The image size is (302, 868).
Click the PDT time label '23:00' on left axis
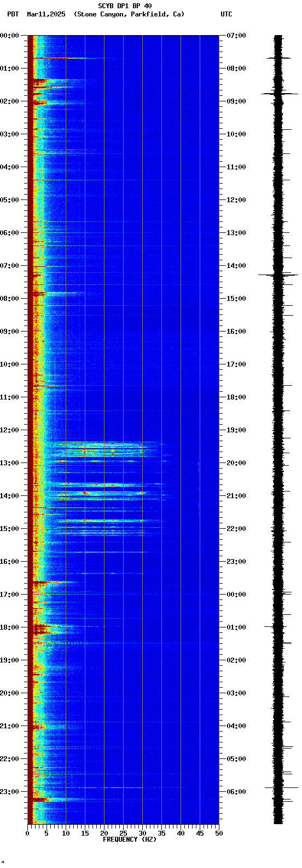point(9,792)
